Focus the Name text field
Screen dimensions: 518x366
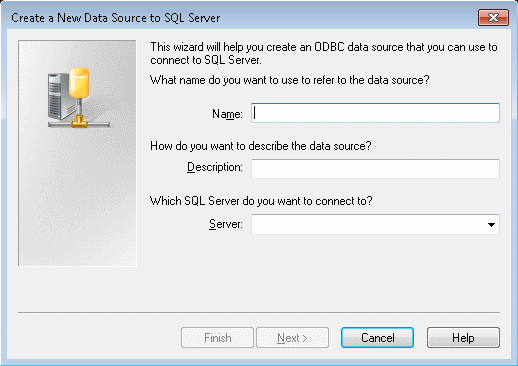(x=375, y=113)
